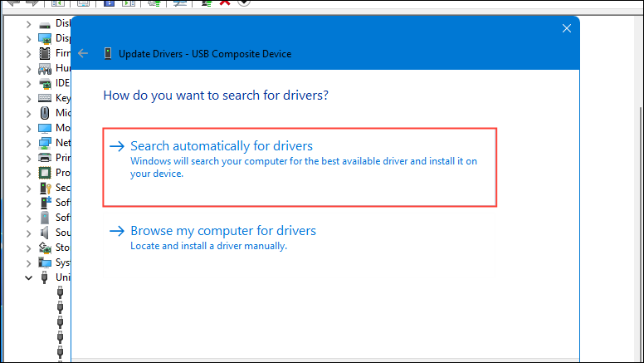Screen dimensions: 644x363
Task: Click the Monitors category icon
Action: tap(45, 128)
